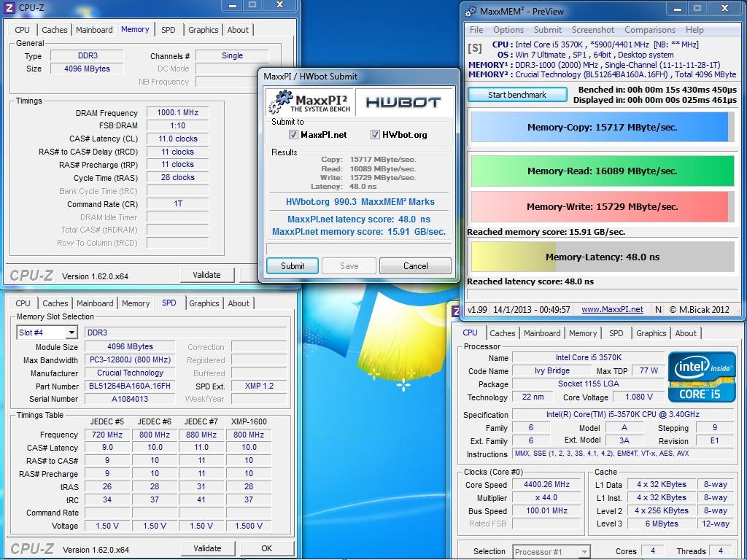
Task: Toggle the HWbot.org submit checkbox
Action: (x=375, y=135)
